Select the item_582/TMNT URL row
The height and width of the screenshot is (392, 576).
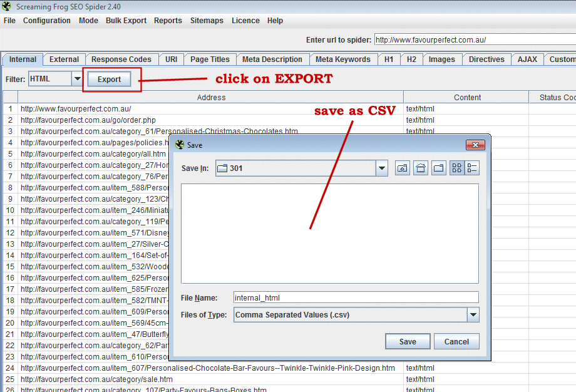95,301
